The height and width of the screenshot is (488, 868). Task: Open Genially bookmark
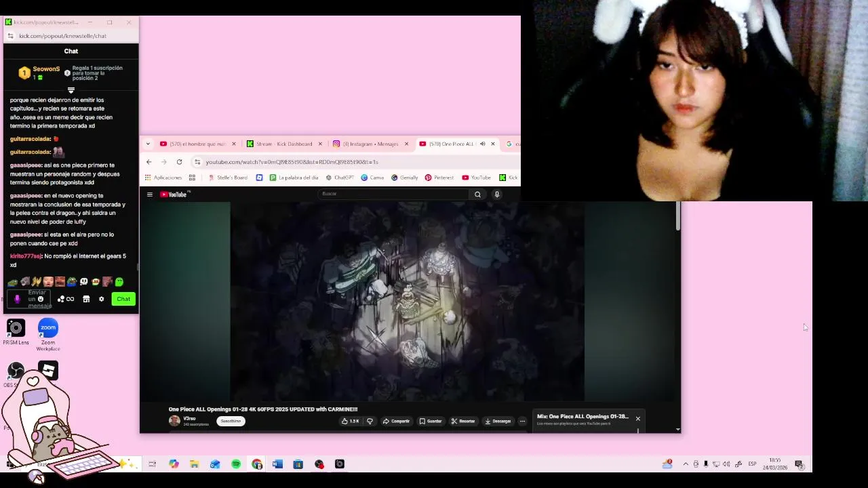(x=404, y=178)
